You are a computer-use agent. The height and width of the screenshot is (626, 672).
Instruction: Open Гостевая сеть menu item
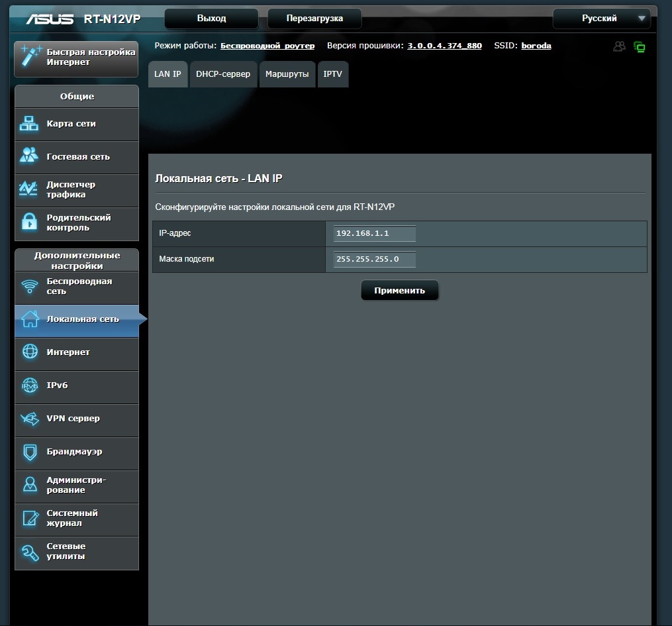click(x=77, y=158)
